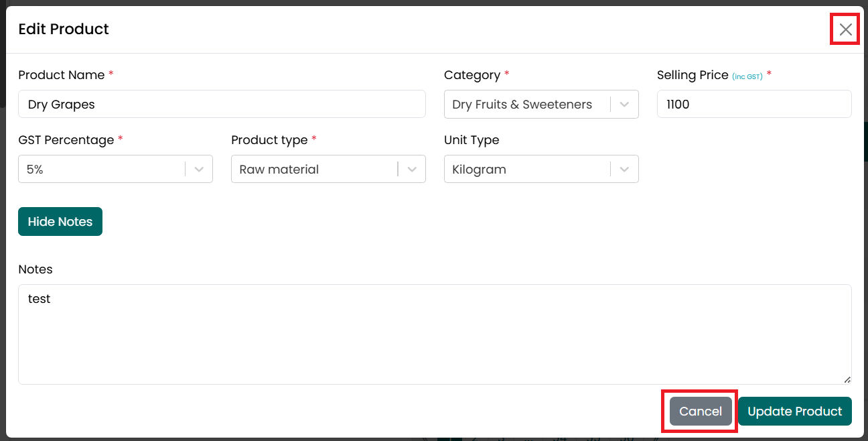Viewport: 868px width, 441px height.
Task: Click the GST Percentage chevron arrow
Action: pyautogui.click(x=199, y=170)
